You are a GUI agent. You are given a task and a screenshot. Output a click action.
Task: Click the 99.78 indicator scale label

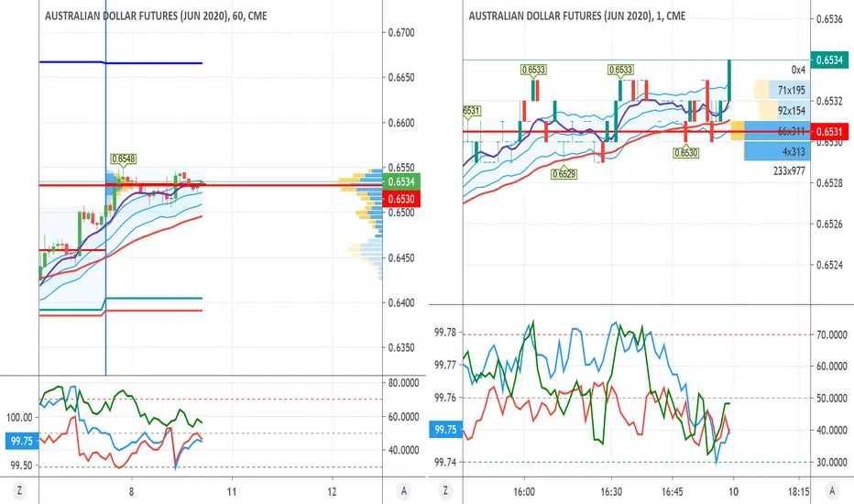pos(445,333)
